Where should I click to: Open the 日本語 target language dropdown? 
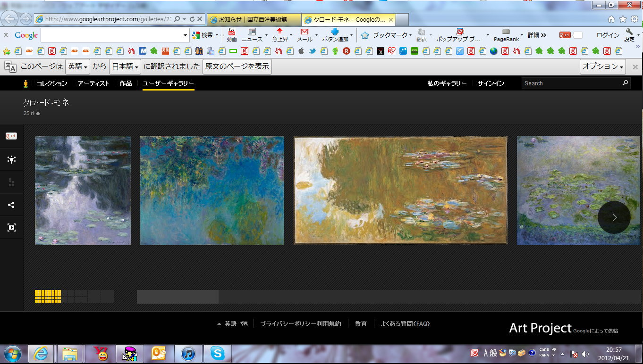tap(125, 67)
